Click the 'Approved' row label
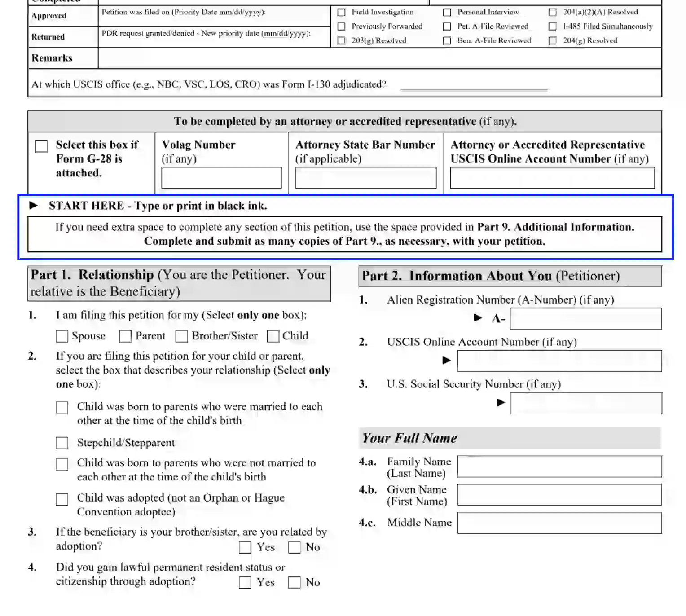 (x=49, y=16)
